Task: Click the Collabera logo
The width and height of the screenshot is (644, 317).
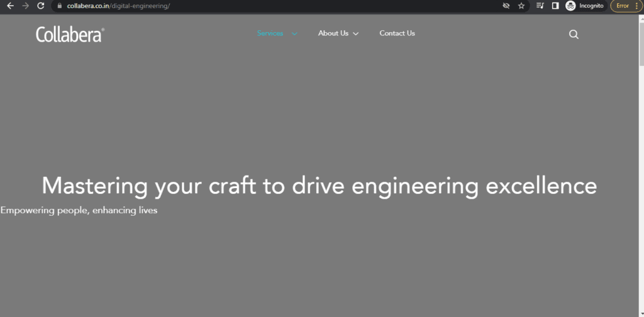Action: tap(70, 35)
